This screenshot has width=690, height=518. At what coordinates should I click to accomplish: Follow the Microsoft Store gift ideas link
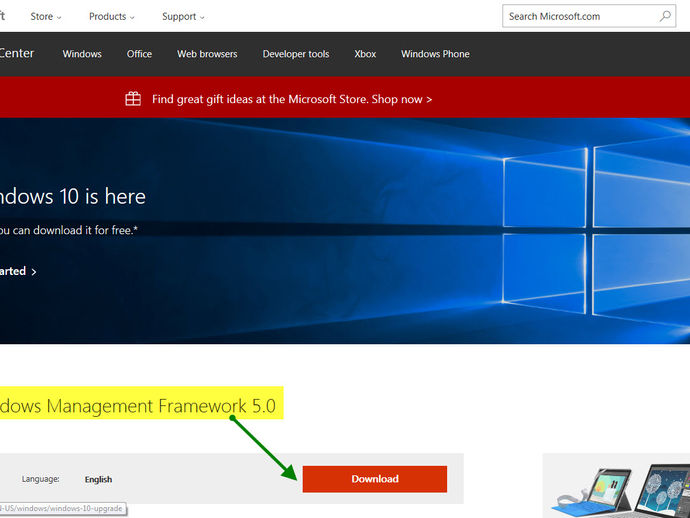tap(292, 99)
